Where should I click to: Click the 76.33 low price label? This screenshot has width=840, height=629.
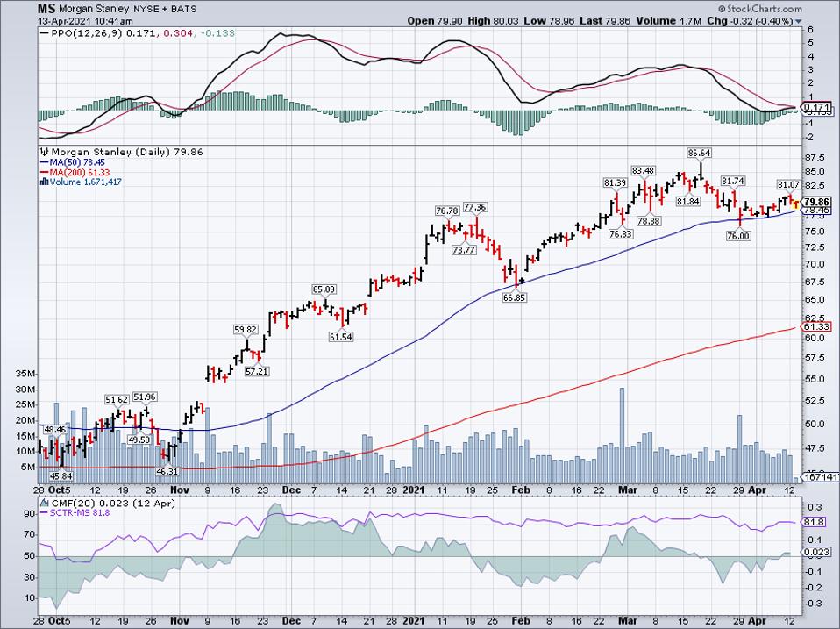(621, 233)
